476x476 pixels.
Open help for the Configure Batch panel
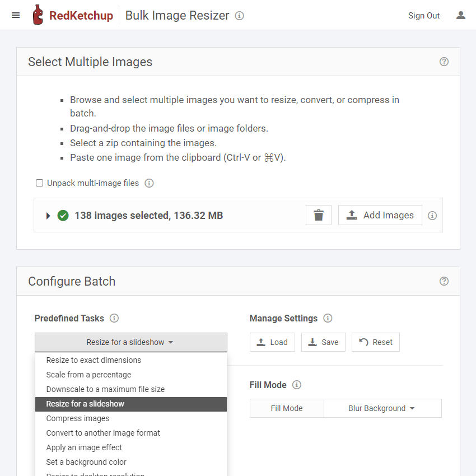[x=444, y=281]
